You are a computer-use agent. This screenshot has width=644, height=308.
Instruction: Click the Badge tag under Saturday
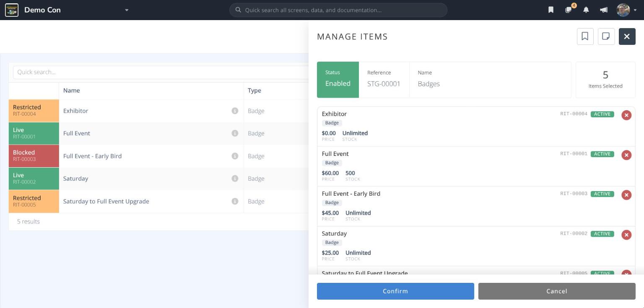[x=332, y=243]
